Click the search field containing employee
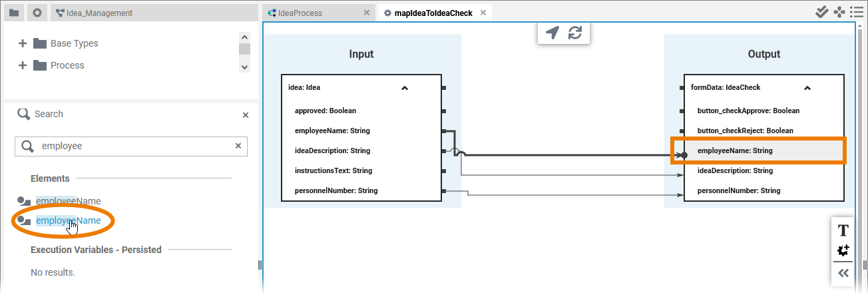The height and width of the screenshot is (295, 868). [x=133, y=146]
